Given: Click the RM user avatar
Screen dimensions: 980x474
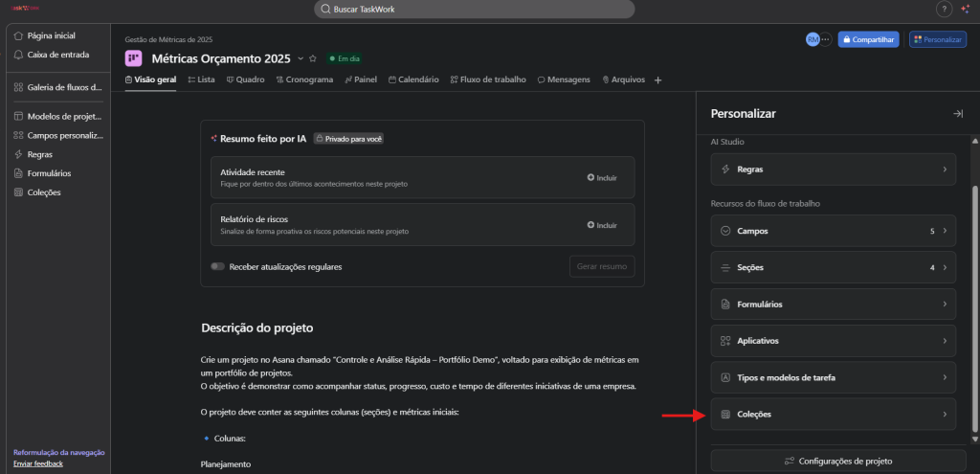Looking at the screenshot, I should click(813, 39).
